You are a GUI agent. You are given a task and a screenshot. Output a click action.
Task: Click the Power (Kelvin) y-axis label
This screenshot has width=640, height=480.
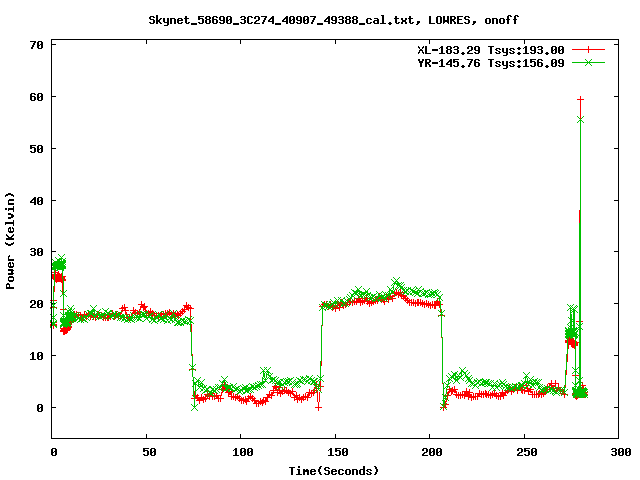[10, 241]
